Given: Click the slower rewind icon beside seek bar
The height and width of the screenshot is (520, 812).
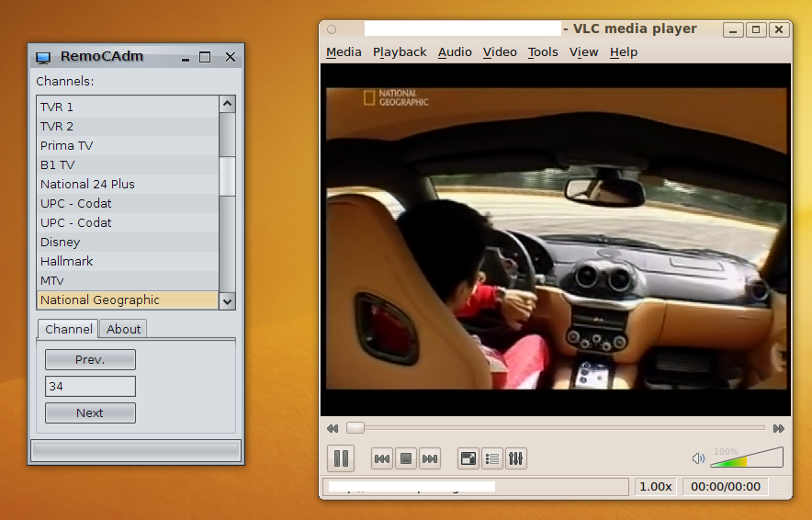Looking at the screenshot, I should [333, 428].
